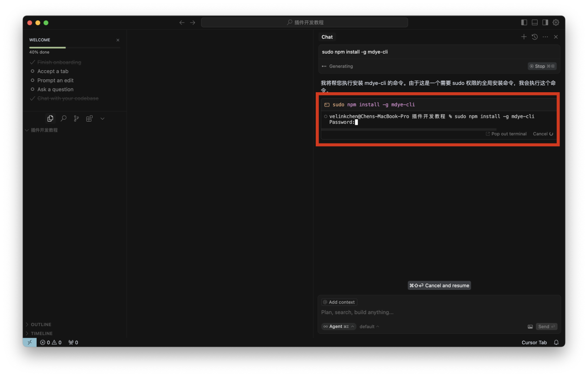Click Pop out terminal link
588x377 pixels.
tap(506, 134)
